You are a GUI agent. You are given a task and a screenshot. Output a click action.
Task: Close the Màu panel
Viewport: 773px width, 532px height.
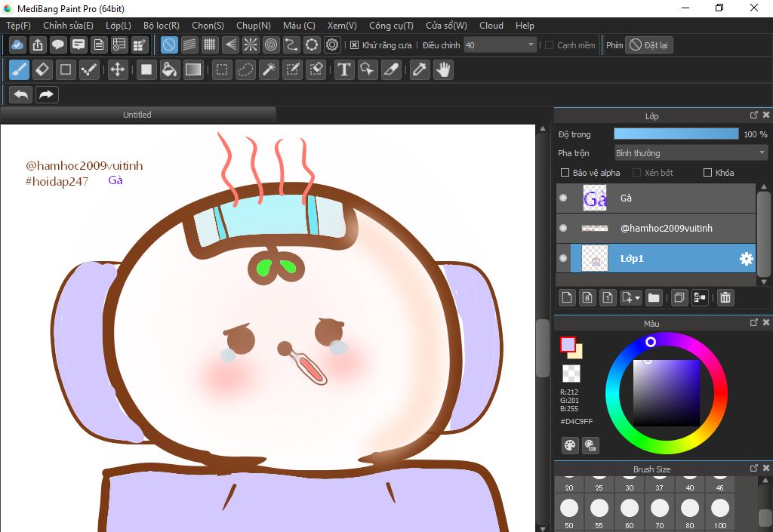(x=765, y=322)
